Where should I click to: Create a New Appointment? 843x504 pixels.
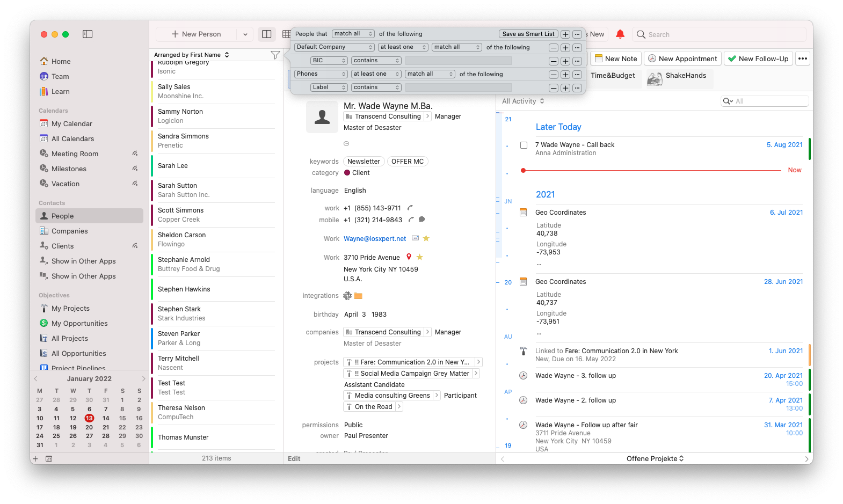pos(682,59)
